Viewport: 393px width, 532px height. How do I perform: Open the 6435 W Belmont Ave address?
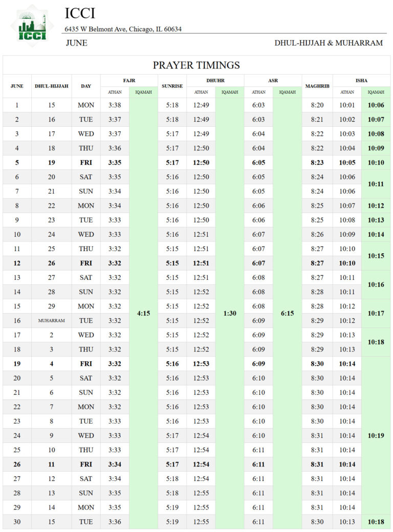click(x=123, y=29)
